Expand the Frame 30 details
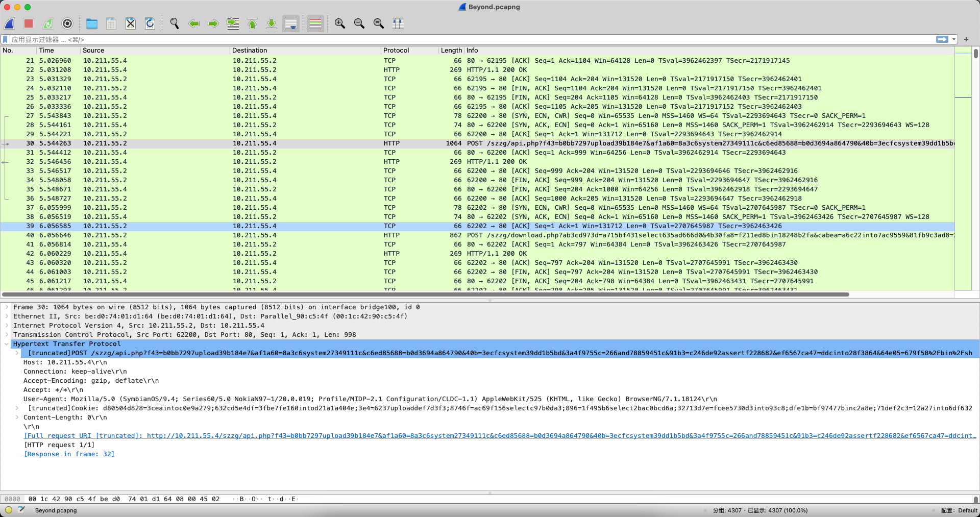 pyautogui.click(x=7, y=307)
